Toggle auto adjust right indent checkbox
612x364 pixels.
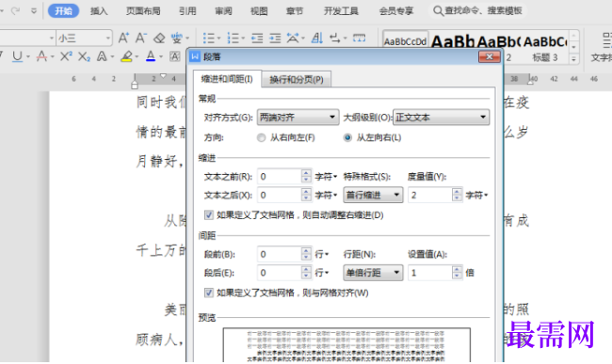coord(209,215)
